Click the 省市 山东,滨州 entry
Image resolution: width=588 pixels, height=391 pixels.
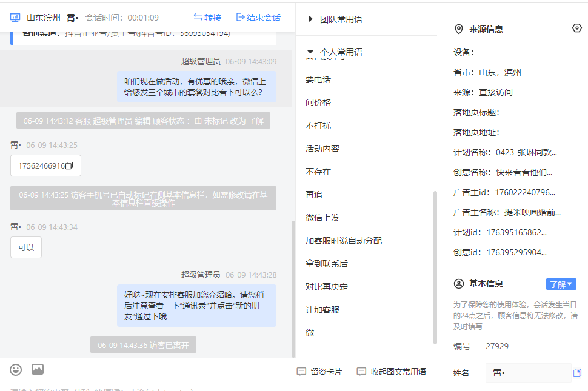487,72
